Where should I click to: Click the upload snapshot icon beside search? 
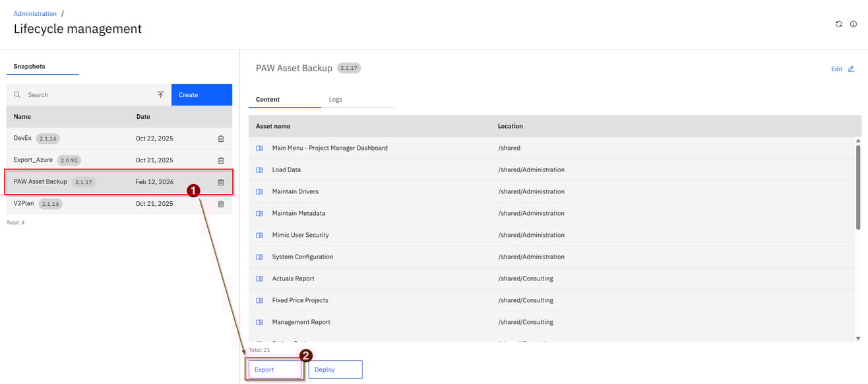click(x=160, y=95)
